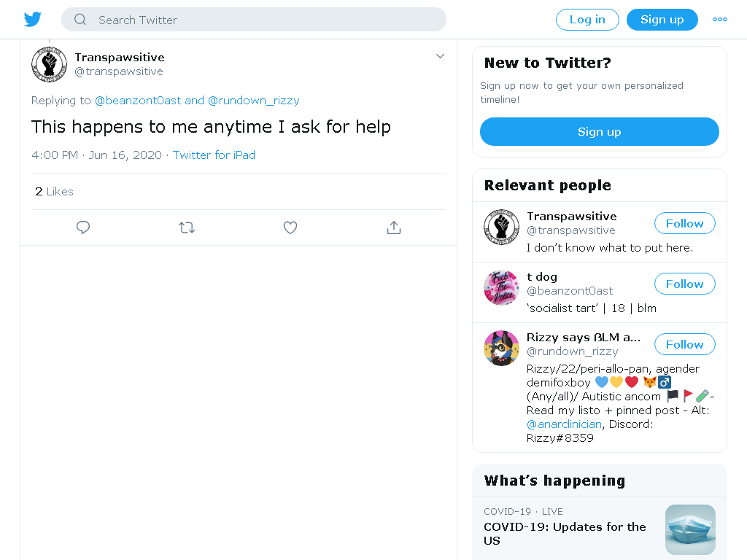The height and width of the screenshot is (560, 747).
Task: Follow Transpawsitive in Relevant people
Action: tap(684, 223)
